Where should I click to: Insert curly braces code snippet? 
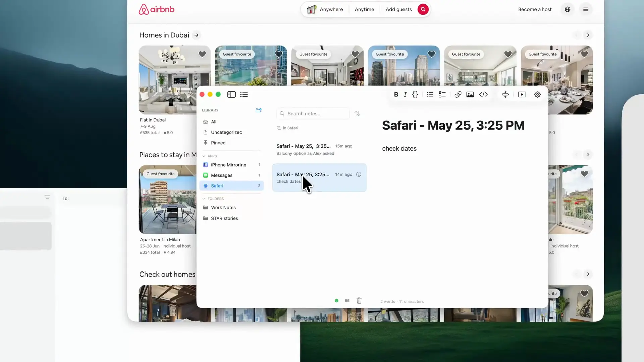pos(415,95)
